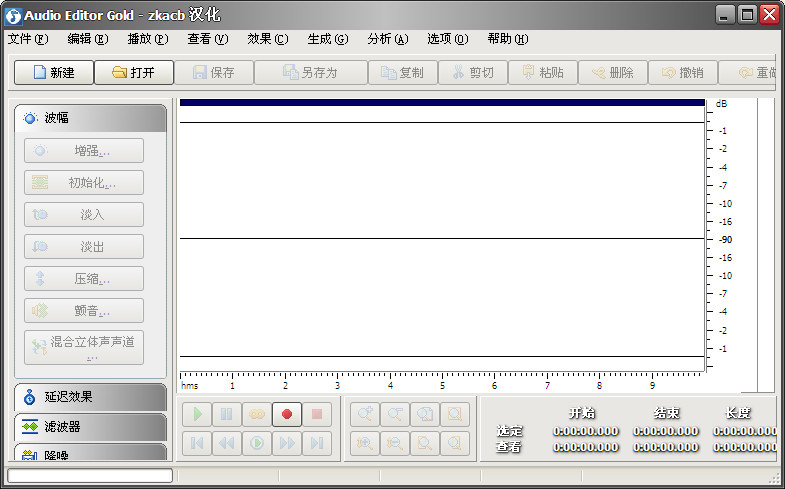Viewport: 785px width, 489px height.
Task: Click the Rewind double-arrow button
Action: point(227,443)
